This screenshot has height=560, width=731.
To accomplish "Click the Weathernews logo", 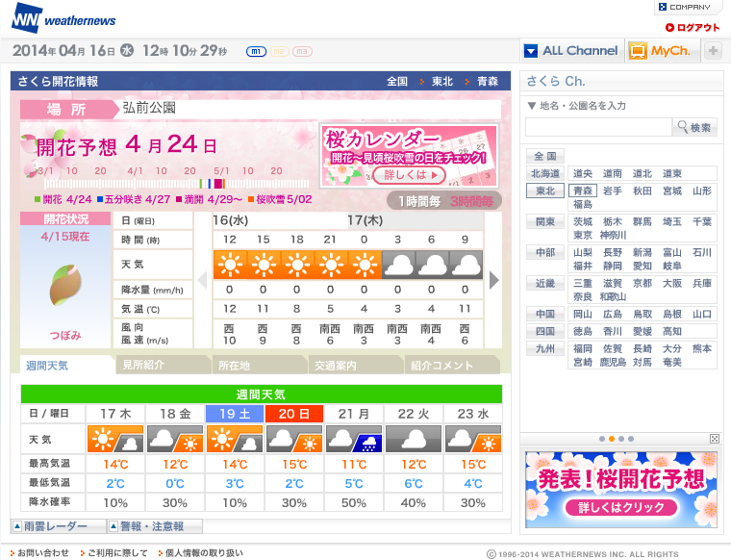I will [x=63, y=18].
